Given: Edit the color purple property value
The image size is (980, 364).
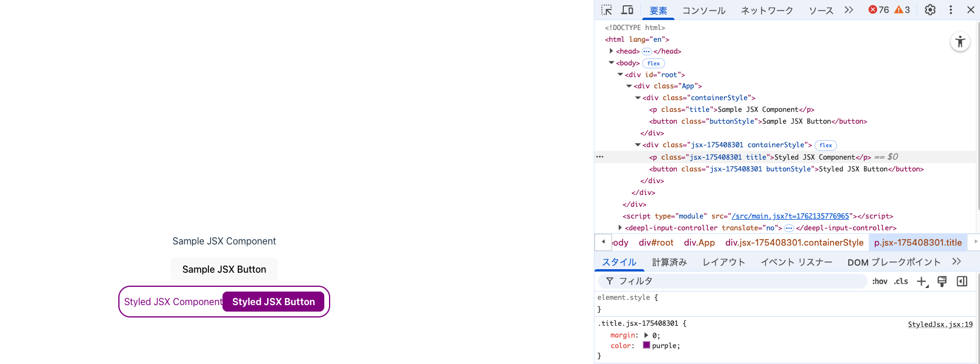Looking at the screenshot, I should [666, 346].
